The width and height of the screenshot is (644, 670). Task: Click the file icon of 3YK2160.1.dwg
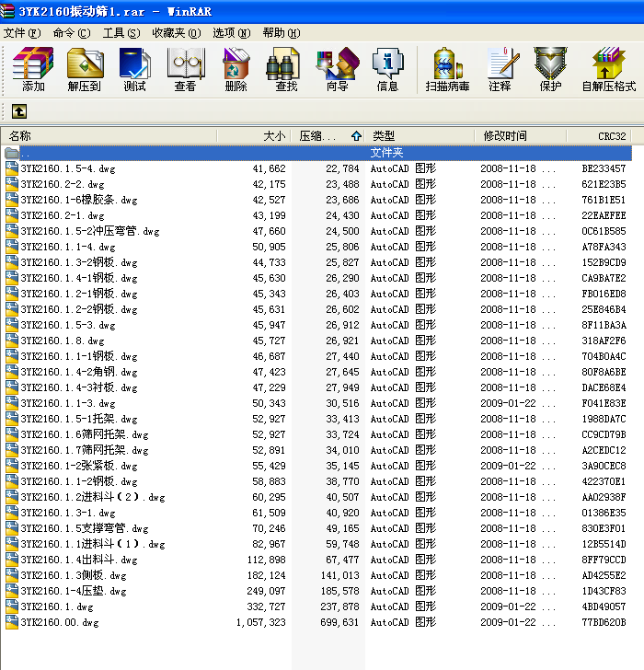(x=12, y=606)
